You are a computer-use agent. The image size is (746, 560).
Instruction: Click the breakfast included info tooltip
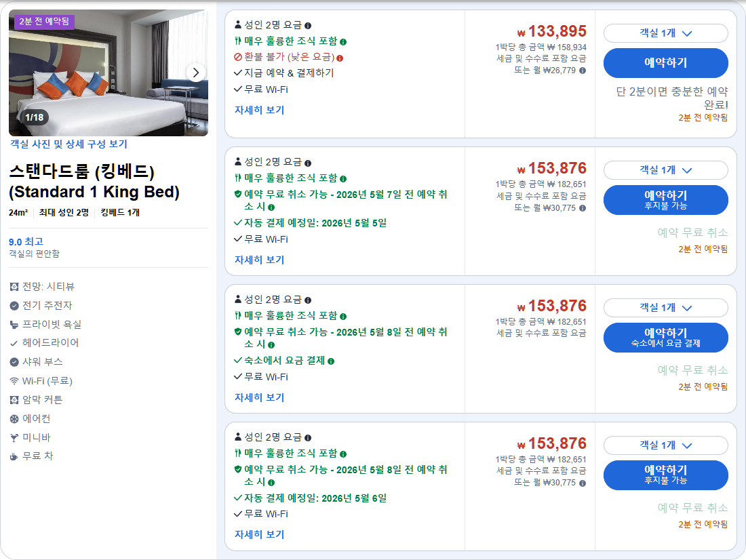pyautogui.click(x=342, y=41)
